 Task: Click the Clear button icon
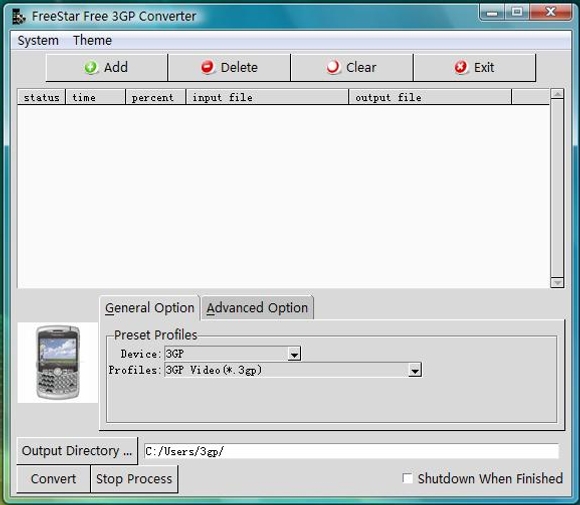333,67
